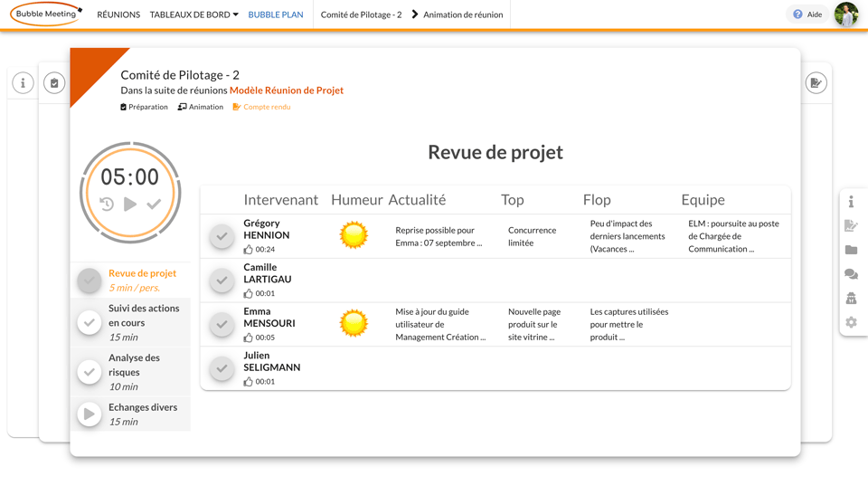Check off Camille LARTIGAU's row
The image size is (868, 495).
(x=222, y=281)
